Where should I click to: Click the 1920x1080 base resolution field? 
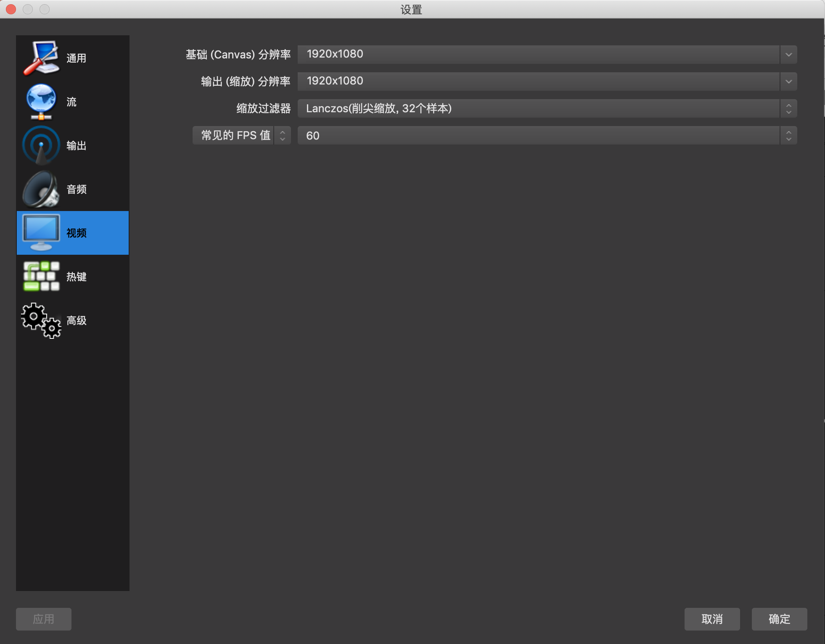538,55
